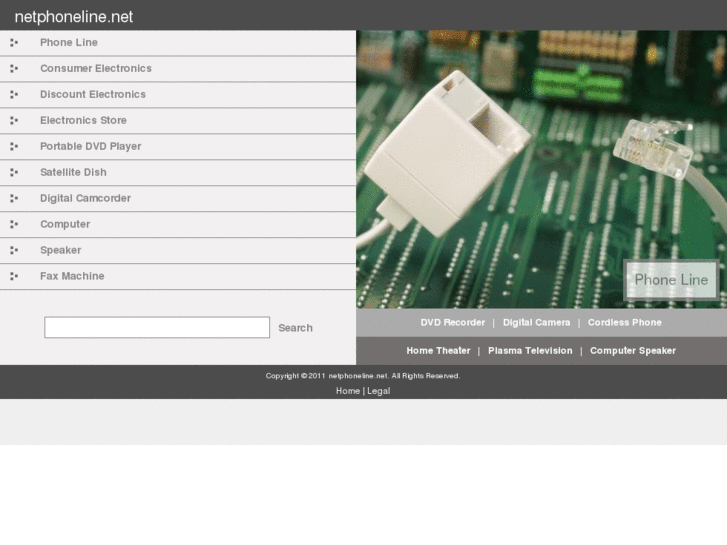This screenshot has width=727, height=545.
Task: Visit the Digital Camera link
Action: click(x=536, y=323)
